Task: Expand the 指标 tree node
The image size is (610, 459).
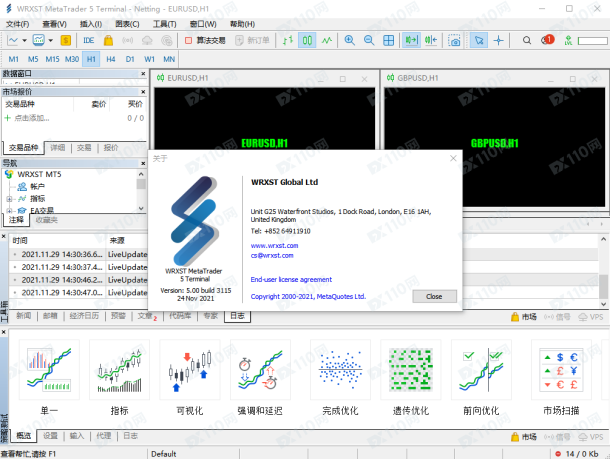Action: pos(9,199)
